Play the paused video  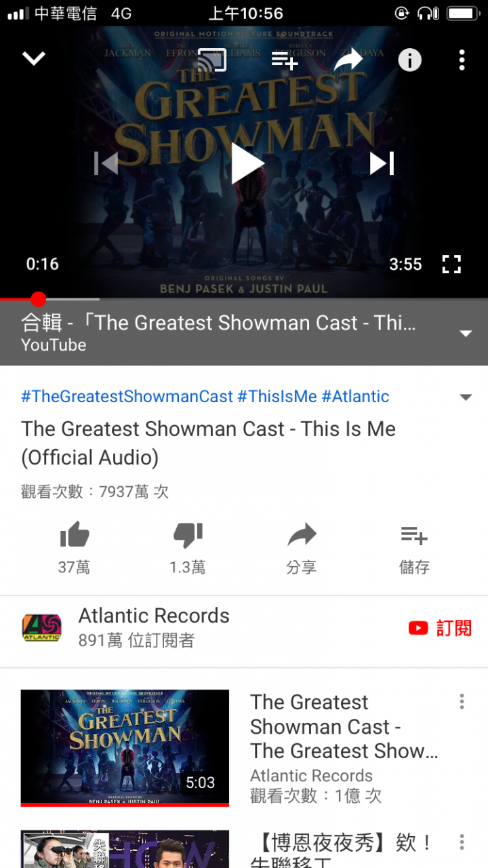pyautogui.click(x=247, y=163)
